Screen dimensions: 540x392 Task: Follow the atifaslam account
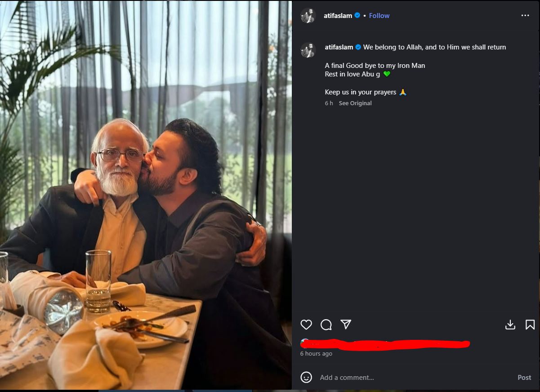(x=379, y=15)
